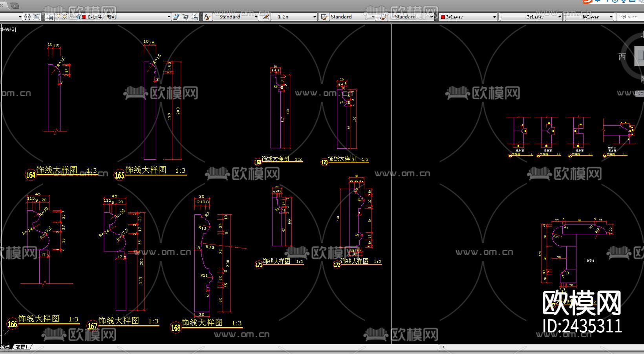Open workspace settings gear icon
The width and height of the screenshot is (644, 354).
tap(27, 17)
